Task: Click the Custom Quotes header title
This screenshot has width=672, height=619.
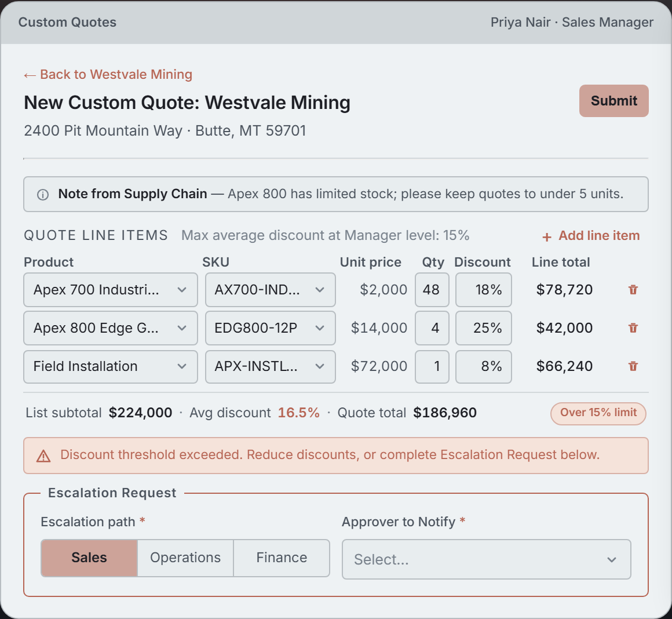Action: [x=67, y=22]
